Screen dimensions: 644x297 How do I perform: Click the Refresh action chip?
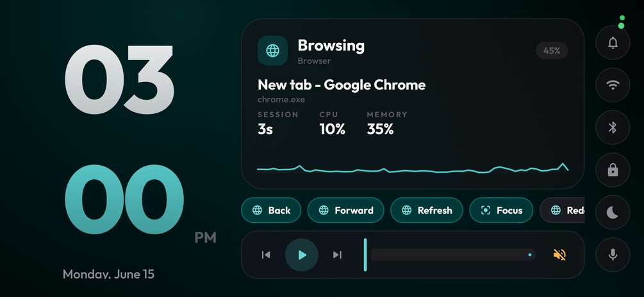tap(426, 210)
